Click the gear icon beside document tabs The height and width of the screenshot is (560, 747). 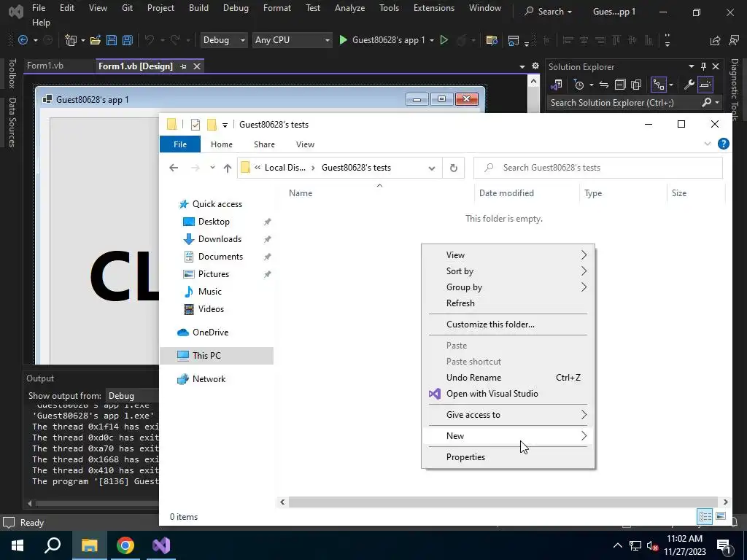(x=535, y=66)
